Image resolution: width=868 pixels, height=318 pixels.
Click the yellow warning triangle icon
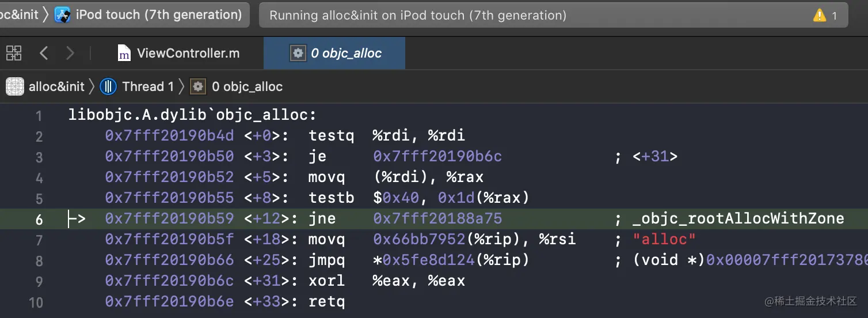click(819, 16)
